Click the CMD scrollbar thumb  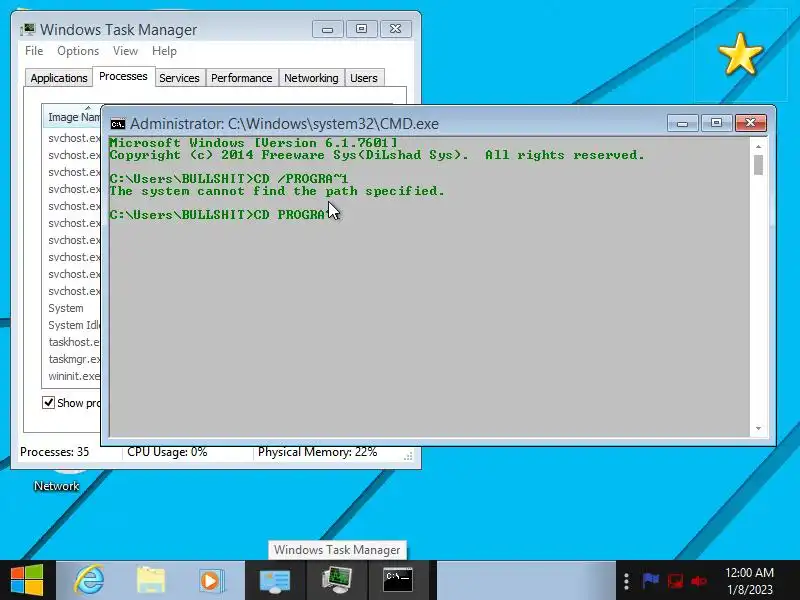pyautogui.click(x=759, y=165)
